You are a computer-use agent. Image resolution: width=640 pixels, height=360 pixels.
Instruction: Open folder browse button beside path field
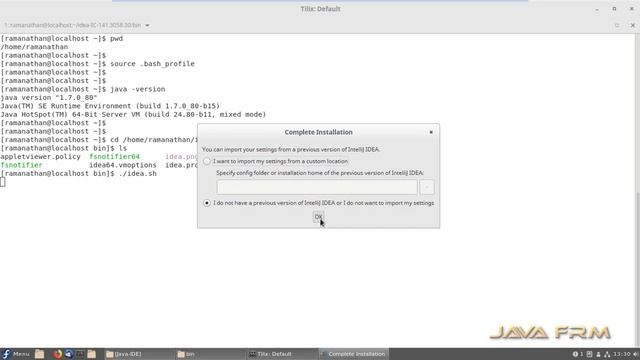pos(427,187)
